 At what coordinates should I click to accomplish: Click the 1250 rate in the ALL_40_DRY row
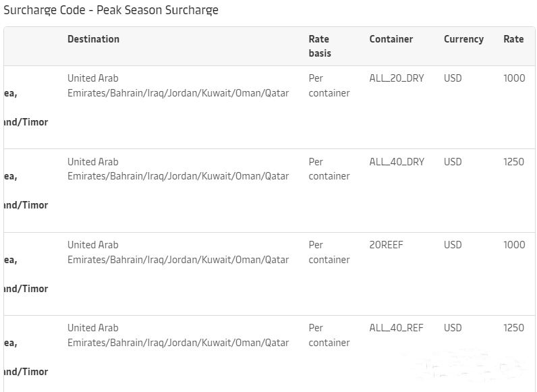click(x=513, y=162)
